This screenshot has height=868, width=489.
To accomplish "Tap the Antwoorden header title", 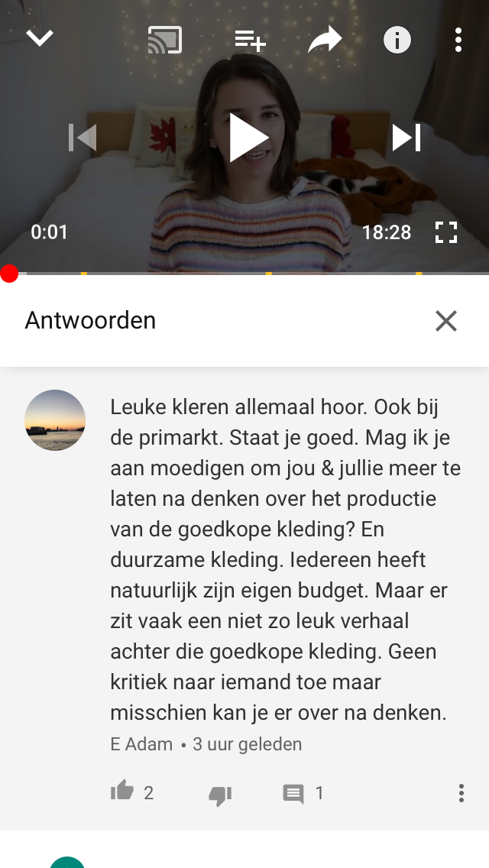I will pyautogui.click(x=90, y=320).
